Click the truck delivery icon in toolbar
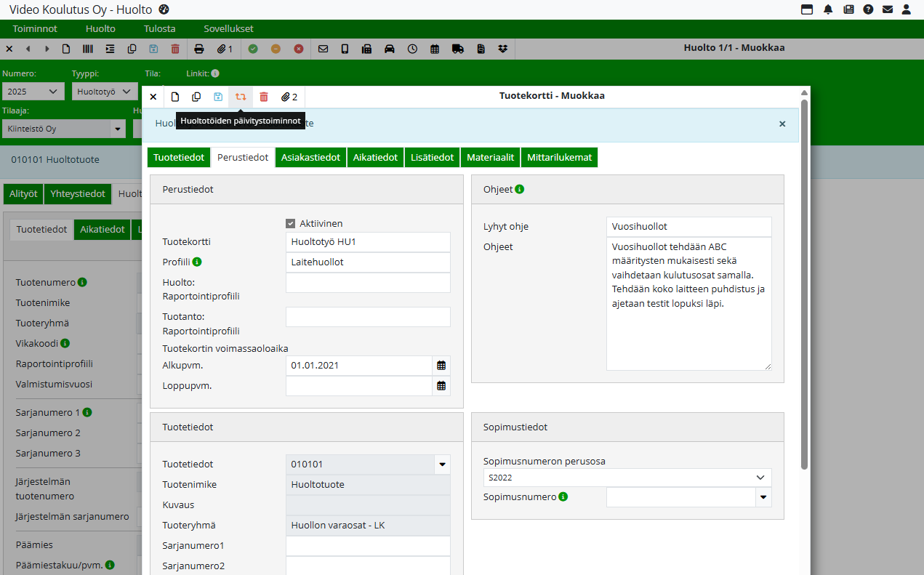The height and width of the screenshot is (575, 924). point(457,49)
